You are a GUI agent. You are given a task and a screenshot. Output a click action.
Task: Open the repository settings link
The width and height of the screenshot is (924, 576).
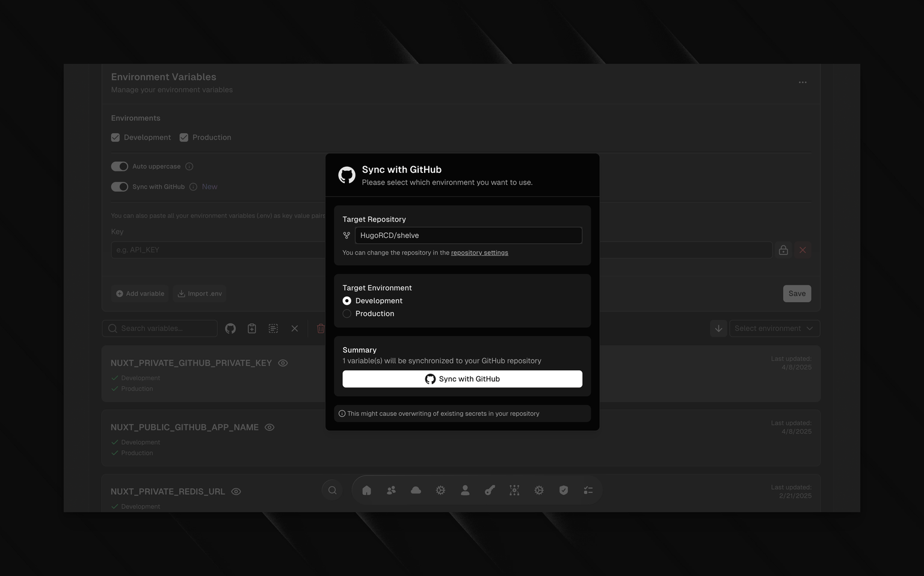click(479, 253)
